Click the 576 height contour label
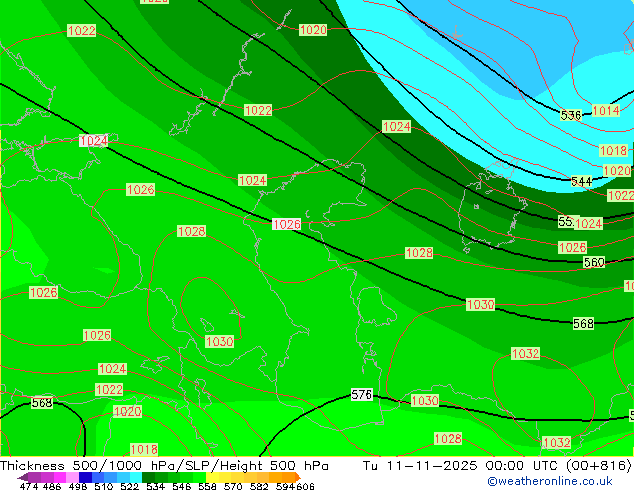The width and height of the screenshot is (634, 490). (361, 395)
